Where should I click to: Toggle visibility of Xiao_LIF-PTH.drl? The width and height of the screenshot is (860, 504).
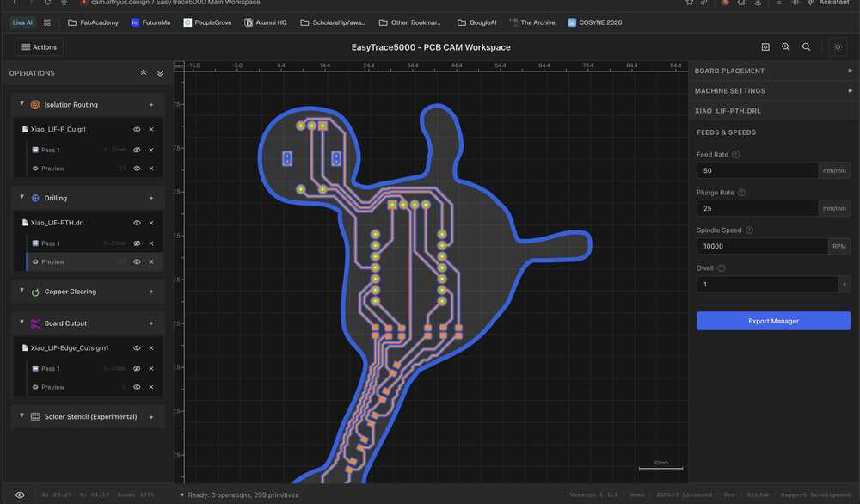137,223
